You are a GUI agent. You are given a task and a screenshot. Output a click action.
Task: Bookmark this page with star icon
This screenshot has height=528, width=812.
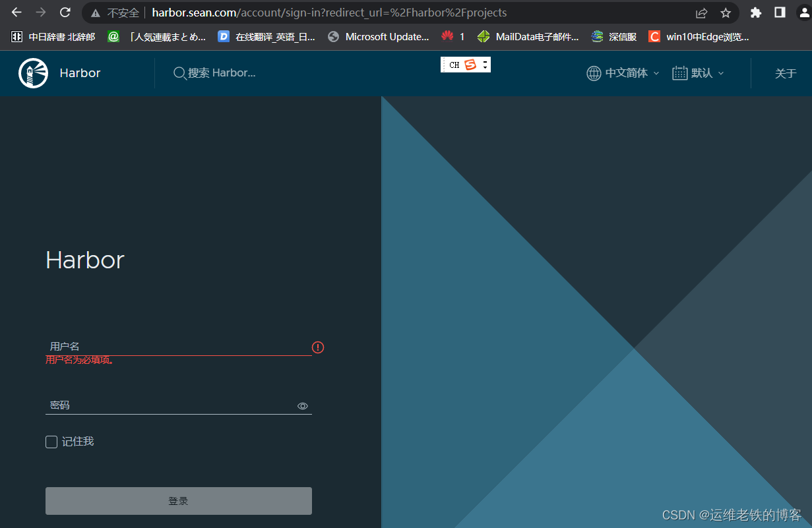click(x=726, y=13)
